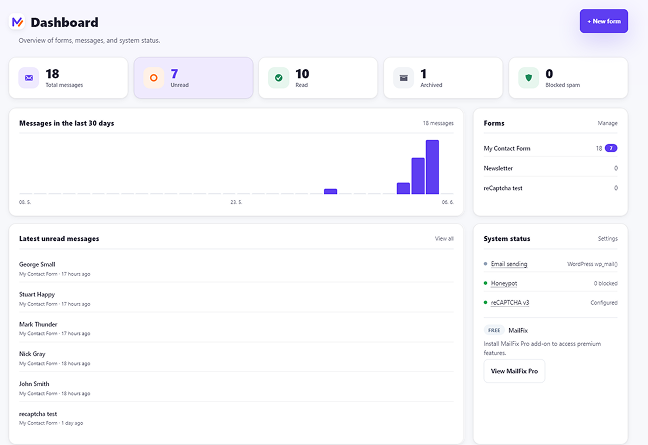This screenshot has height=445, width=648.
Task: Click the '0 blocked' Honeypot value
Action: (x=605, y=283)
